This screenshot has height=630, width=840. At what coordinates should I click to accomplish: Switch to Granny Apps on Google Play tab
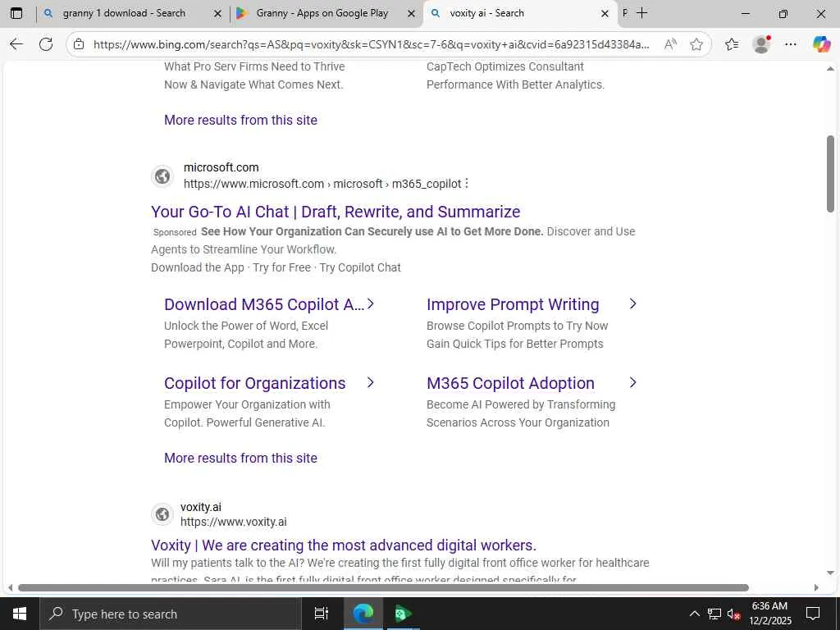[x=322, y=13]
